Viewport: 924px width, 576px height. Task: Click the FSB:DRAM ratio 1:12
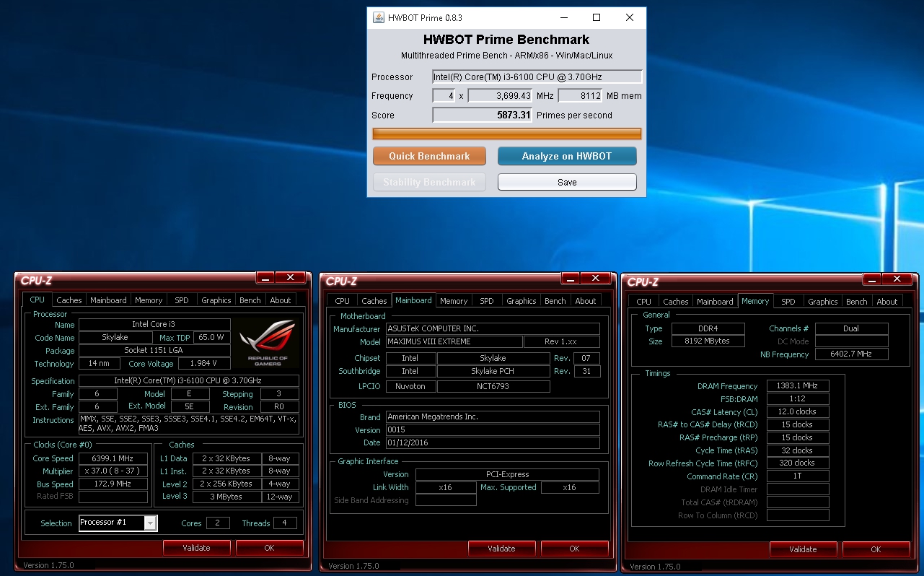click(798, 399)
